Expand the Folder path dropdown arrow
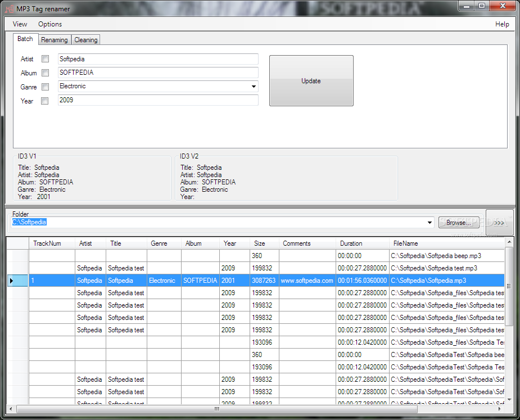Screen dimensions: 520x420 pyautogui.click(x=429, y=222)
